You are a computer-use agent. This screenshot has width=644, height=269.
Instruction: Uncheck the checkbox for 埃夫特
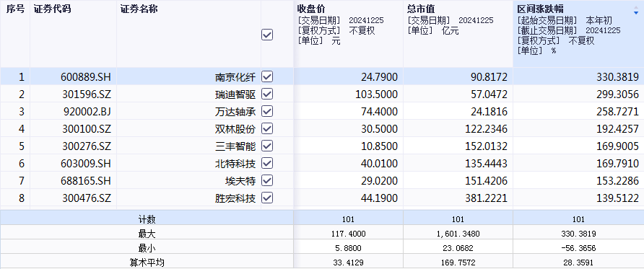click(267, 180)
